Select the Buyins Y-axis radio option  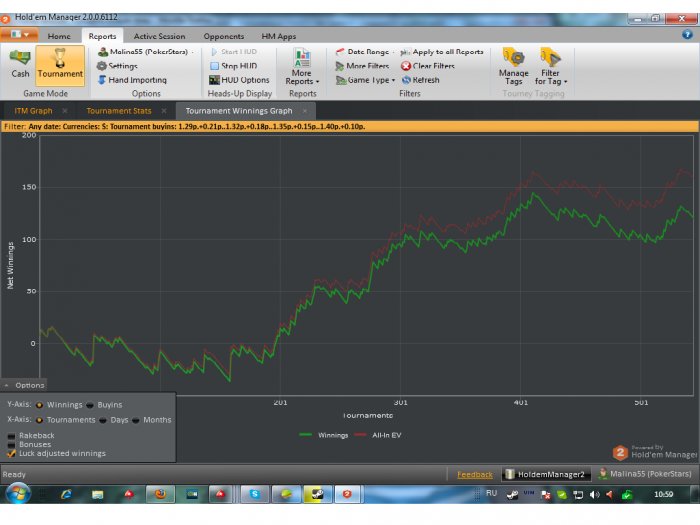coord(90,405)
